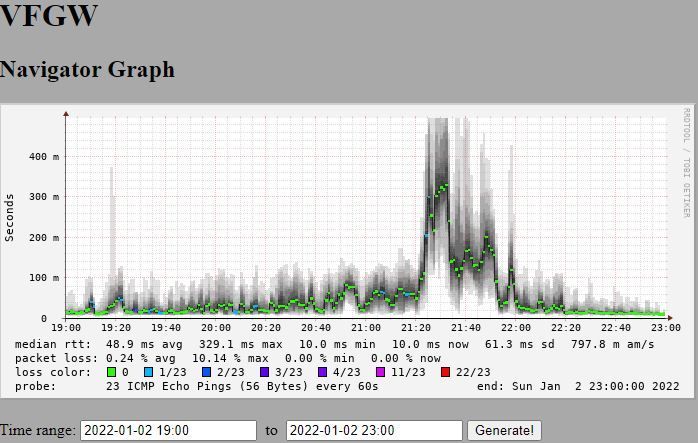The width and height of the screenshot is (698, 443).
Task: Click the 300 m y-axis label
Action: click(44, 197)
